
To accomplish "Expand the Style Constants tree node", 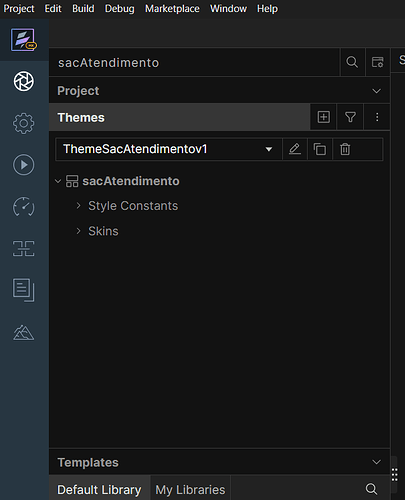I will (x=78, y=206).
